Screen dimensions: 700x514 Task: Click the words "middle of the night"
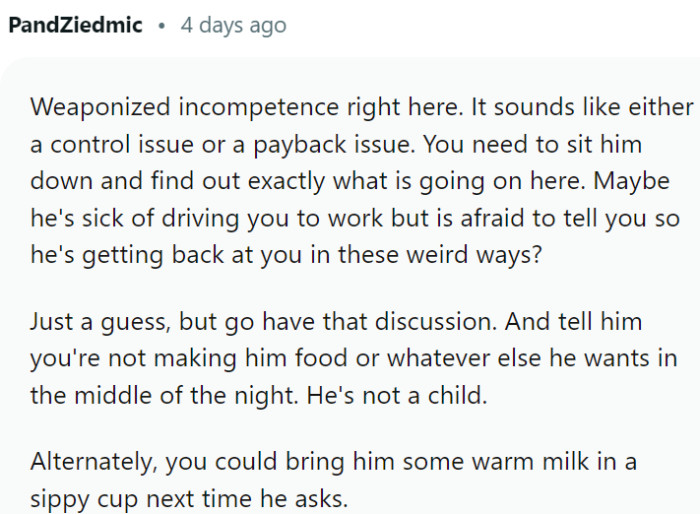click(x=160, y=396)
